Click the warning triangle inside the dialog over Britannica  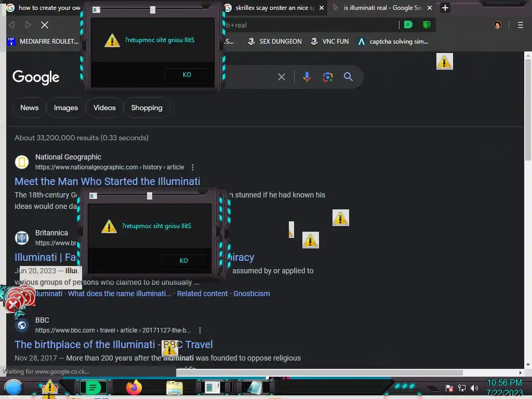click(x=109, y=227)
